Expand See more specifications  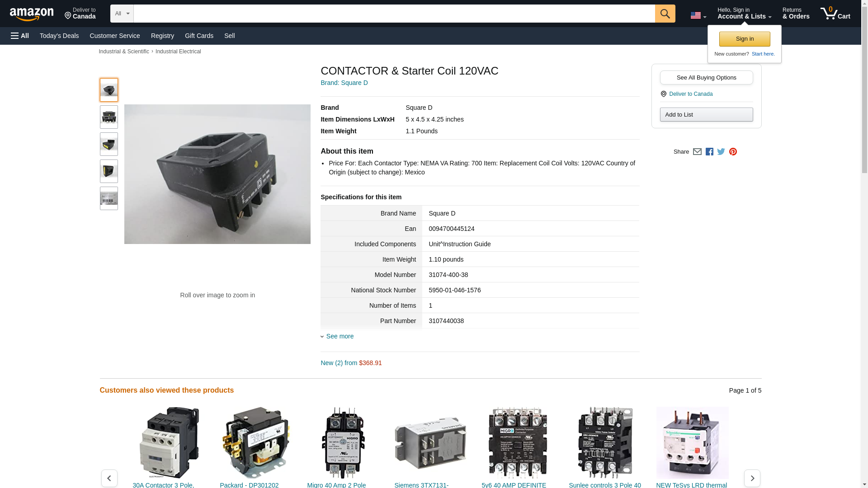tap(340, 336)
